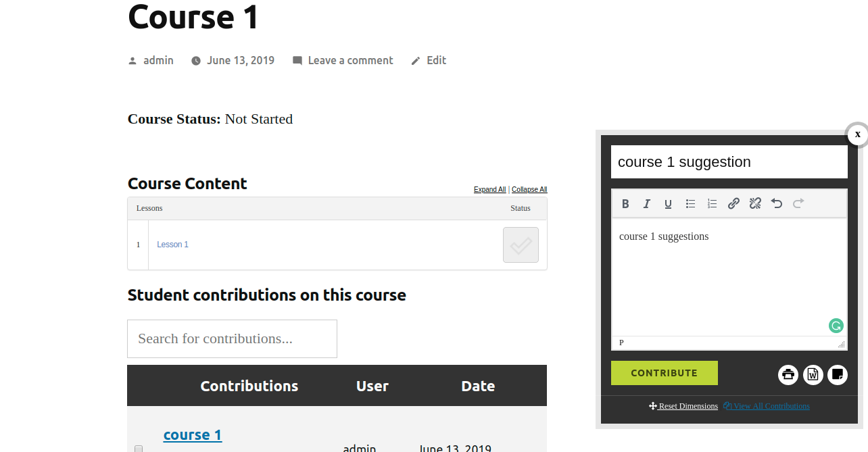868x452 pixels.
Task: Close the contribution panel with the x
Action: 857,134
